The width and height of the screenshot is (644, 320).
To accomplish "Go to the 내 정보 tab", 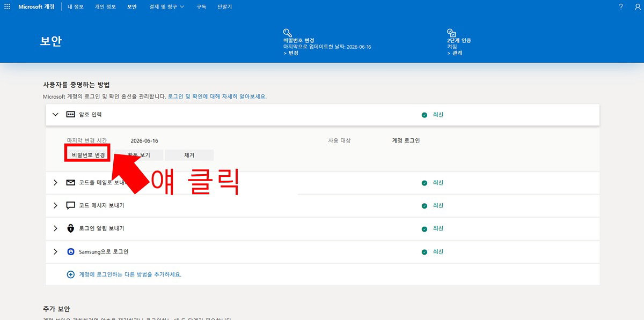I will click(x=76, y=7).
